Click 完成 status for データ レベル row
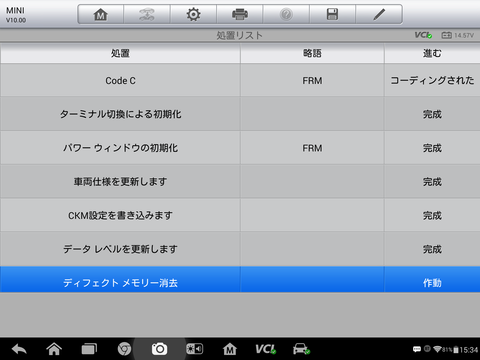 (x=432, y=249)
